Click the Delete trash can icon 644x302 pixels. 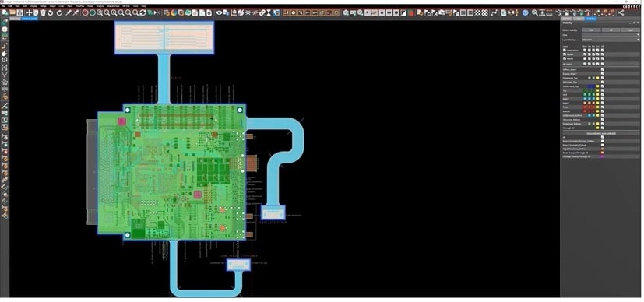tap(43, 12)
